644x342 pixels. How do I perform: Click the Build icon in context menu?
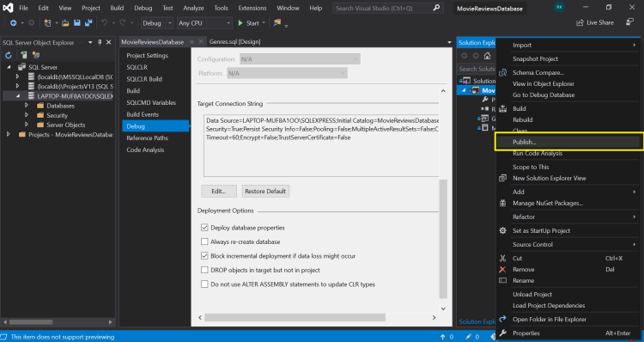point(502,109)
